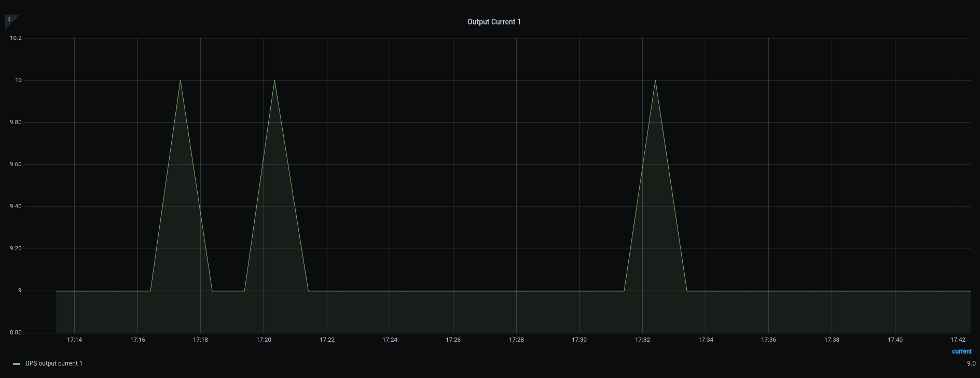The image size is (980, 378).
Task: Click the 10 y-axis label
Action: coord(19,80)
